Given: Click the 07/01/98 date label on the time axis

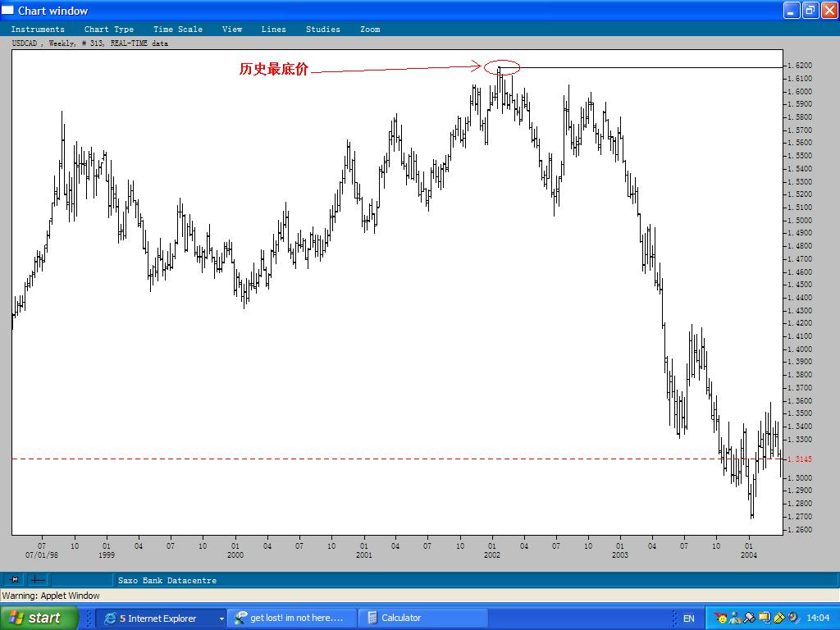Looking at the screenshot, I should (42, 555).
